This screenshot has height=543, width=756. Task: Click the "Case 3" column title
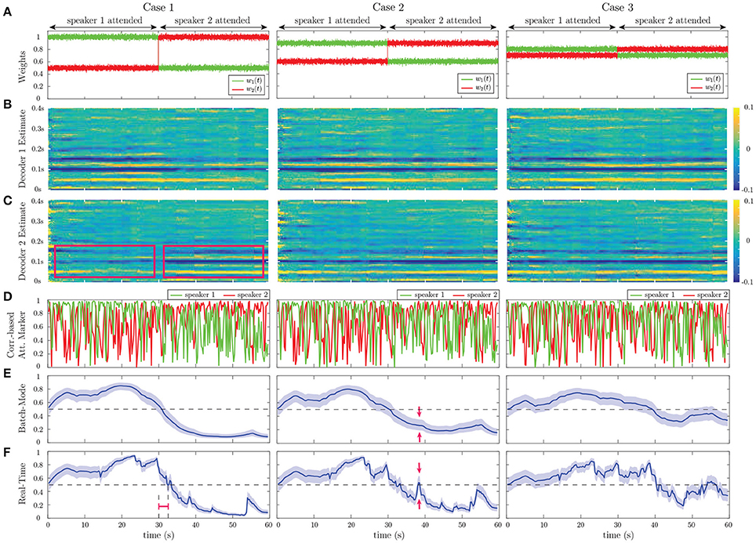(x=617, y=6)
